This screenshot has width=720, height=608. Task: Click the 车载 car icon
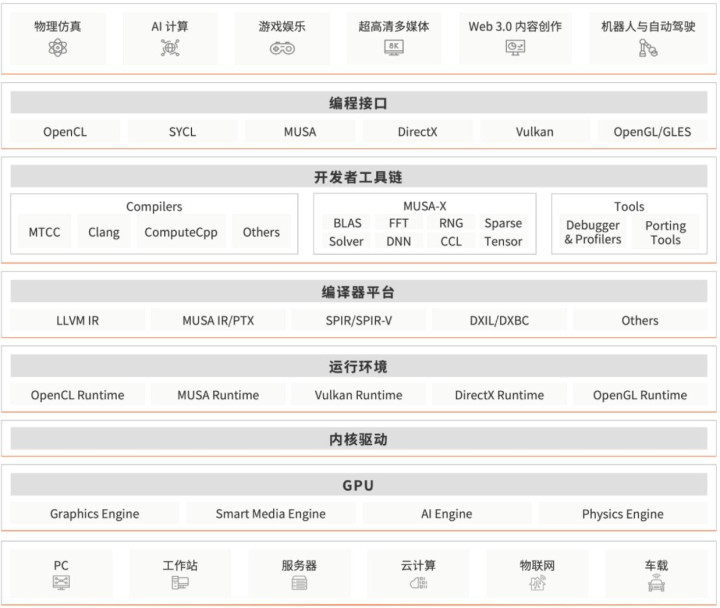pos(656,583)
